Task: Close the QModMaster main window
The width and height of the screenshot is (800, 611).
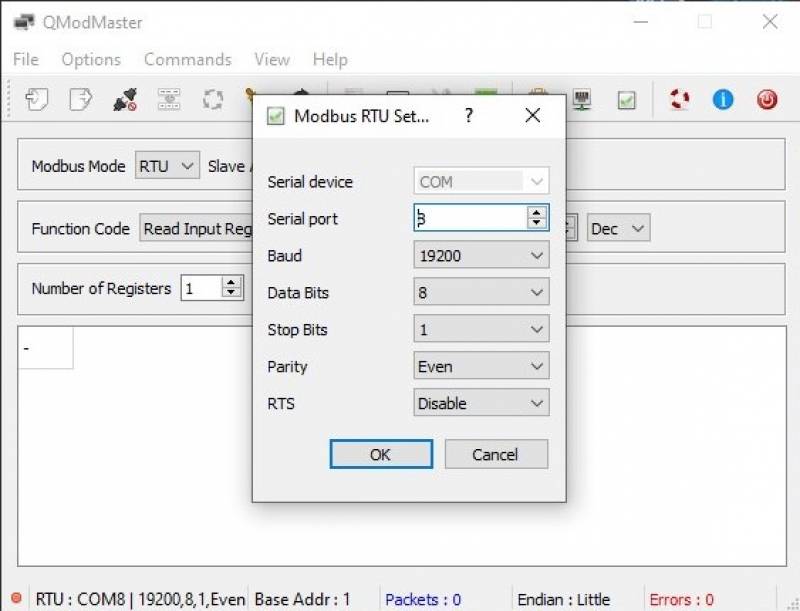Action: [x=770, y=22]
